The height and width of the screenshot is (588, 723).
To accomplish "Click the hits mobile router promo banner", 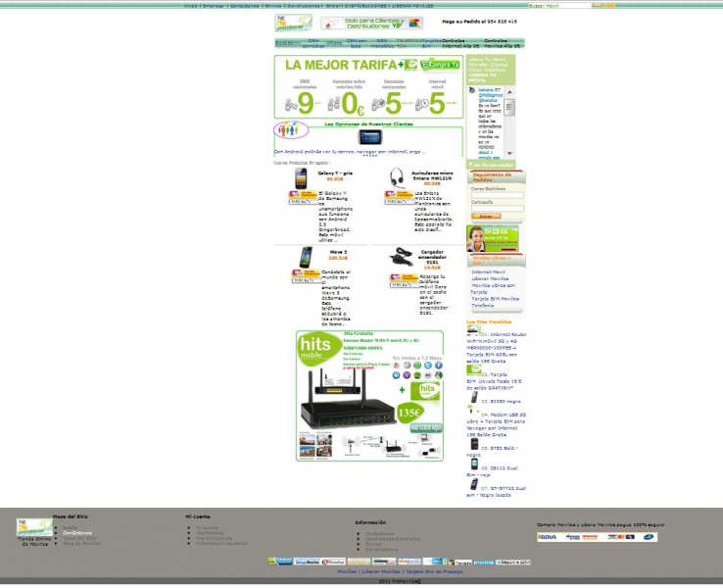I will pos(369,396).
